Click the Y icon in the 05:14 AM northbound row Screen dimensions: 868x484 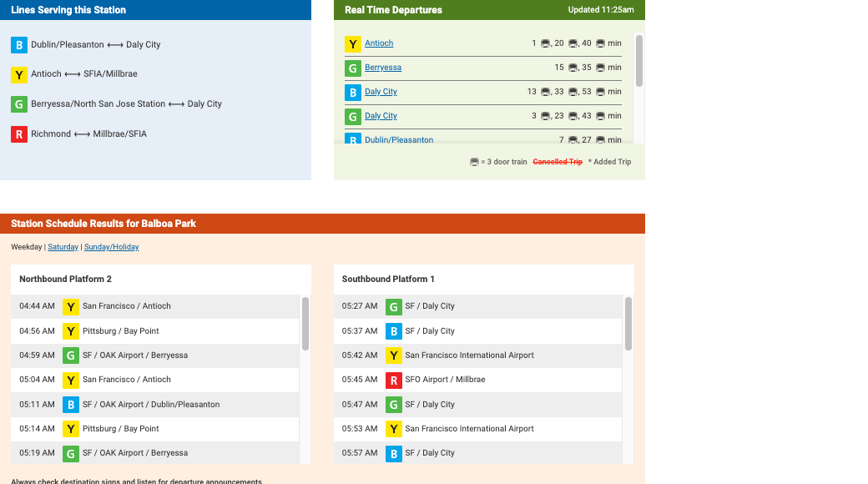[70, 429]
